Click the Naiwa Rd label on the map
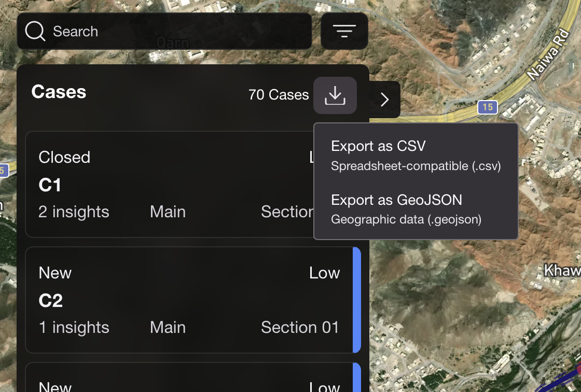This screenshot has height=392, width=581. [548, 55]
